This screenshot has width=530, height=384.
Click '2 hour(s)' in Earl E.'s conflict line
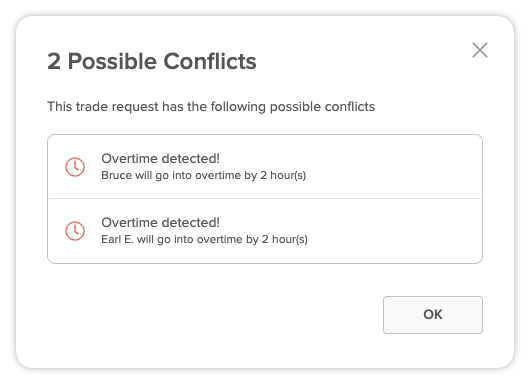tap(285, 239)
